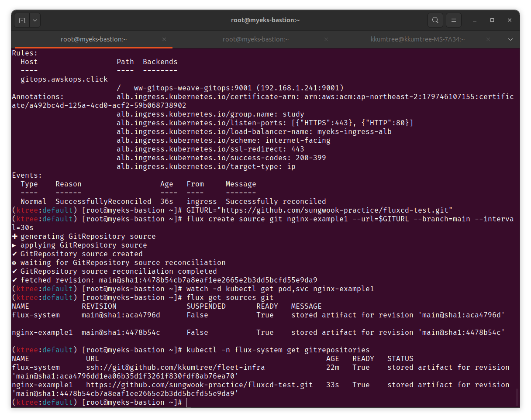
Task: Click the terminal cursor at last prompt
Action: coord(189,402)
